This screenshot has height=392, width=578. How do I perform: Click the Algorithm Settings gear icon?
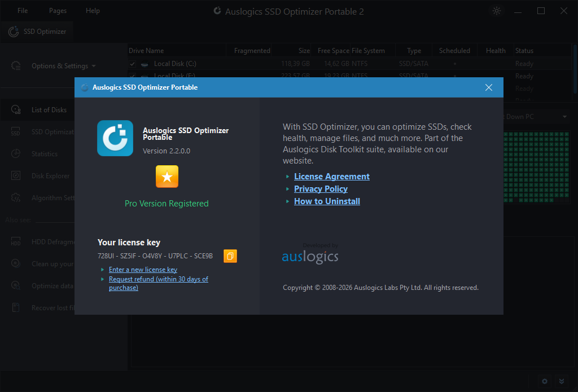pyautogui.click(x=15, y=197)
